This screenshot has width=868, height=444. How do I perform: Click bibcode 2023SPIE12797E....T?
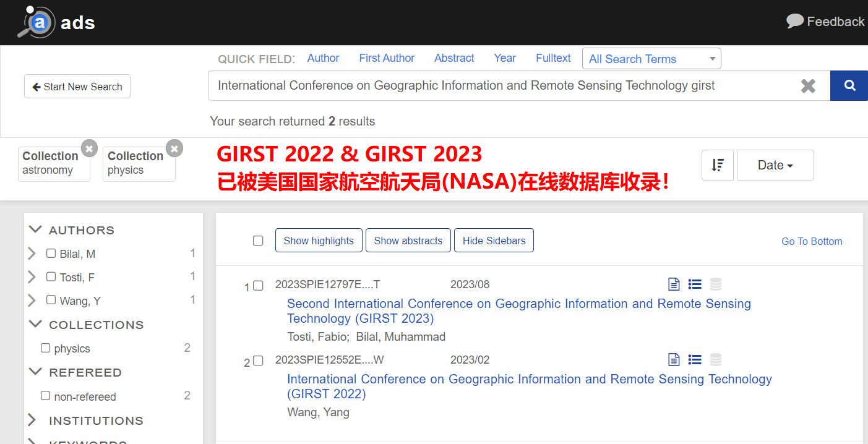[328, 284]
